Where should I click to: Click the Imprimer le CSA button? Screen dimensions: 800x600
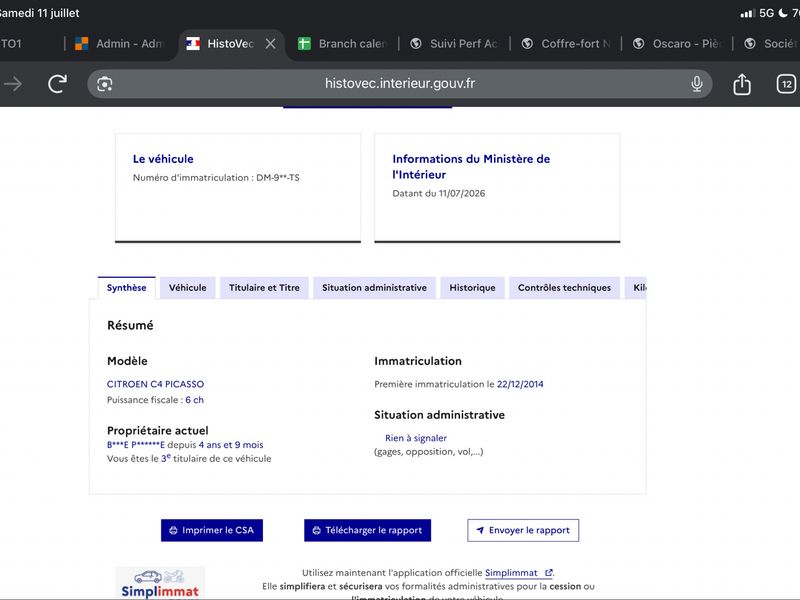212,531
